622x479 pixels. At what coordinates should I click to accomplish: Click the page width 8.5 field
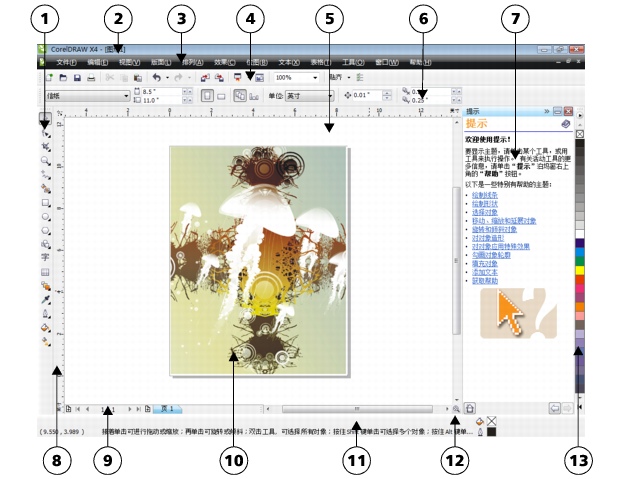tap(162, 92)
